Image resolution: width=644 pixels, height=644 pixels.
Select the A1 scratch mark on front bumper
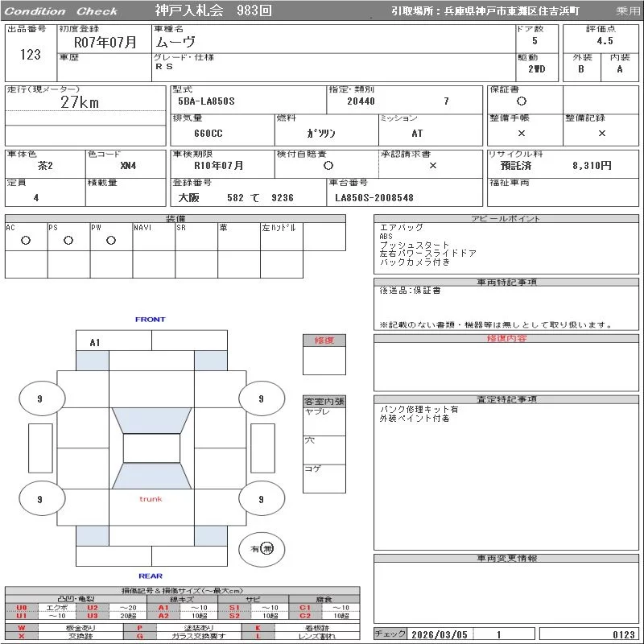[95, 342]
